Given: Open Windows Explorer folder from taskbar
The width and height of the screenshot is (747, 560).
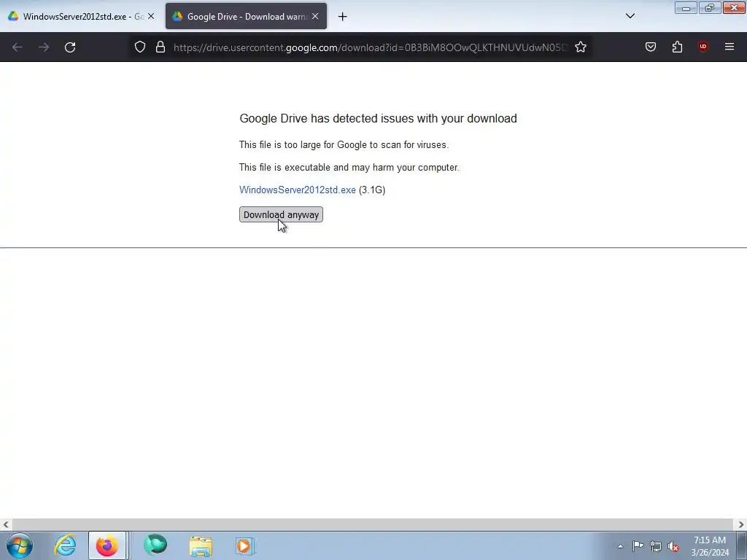Looking at the screenshot, I should [x=201, y=545].
